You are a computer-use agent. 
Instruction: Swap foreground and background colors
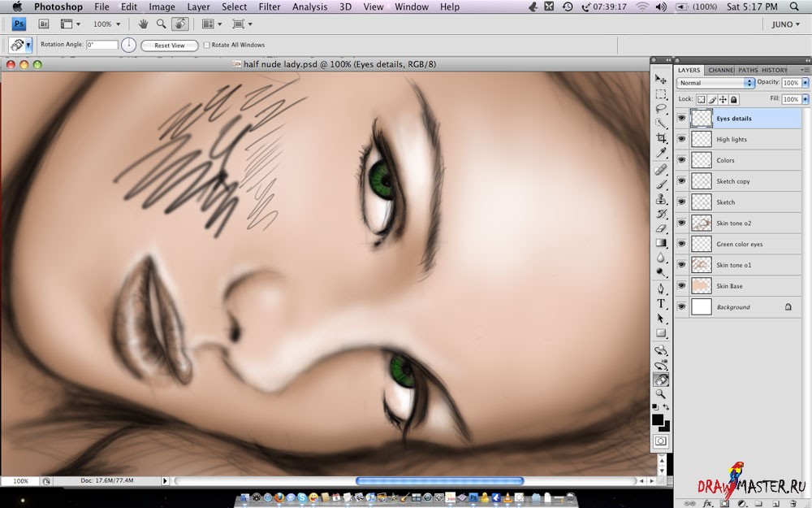[666, 407]
